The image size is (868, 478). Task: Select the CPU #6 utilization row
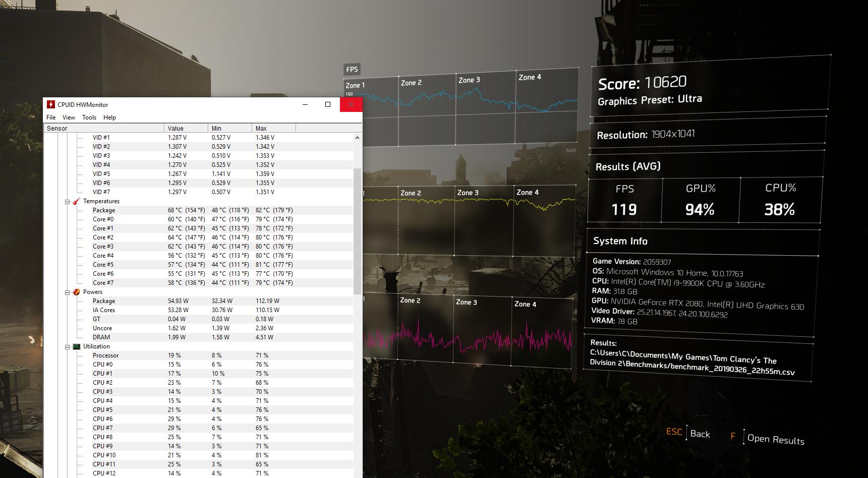click(x=198, y=419)
